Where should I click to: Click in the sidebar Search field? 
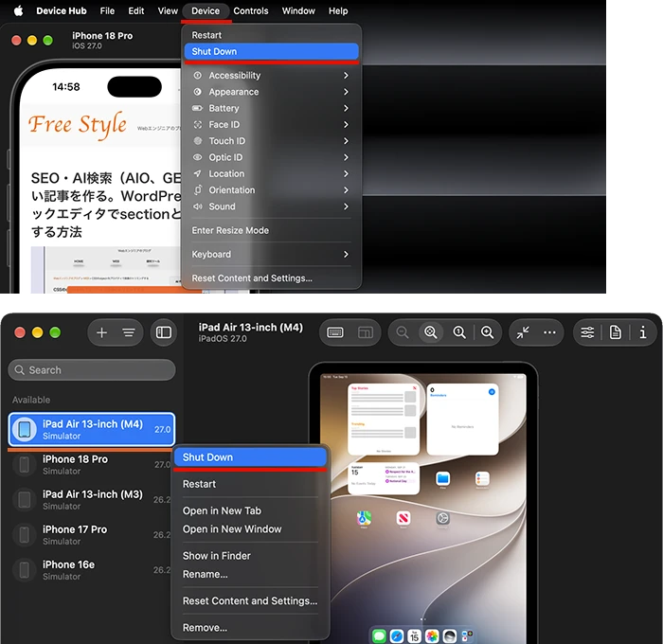click(92, 370)
